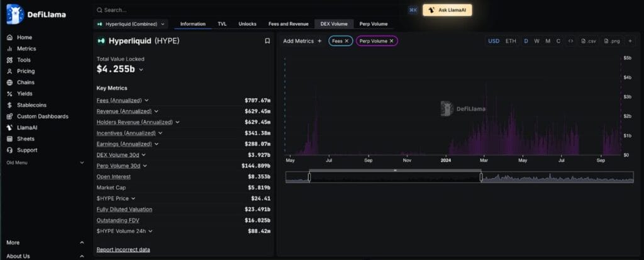This screenshot has height=260, width=644.
Task: Click the search field
Action: (x=250, y=10)
